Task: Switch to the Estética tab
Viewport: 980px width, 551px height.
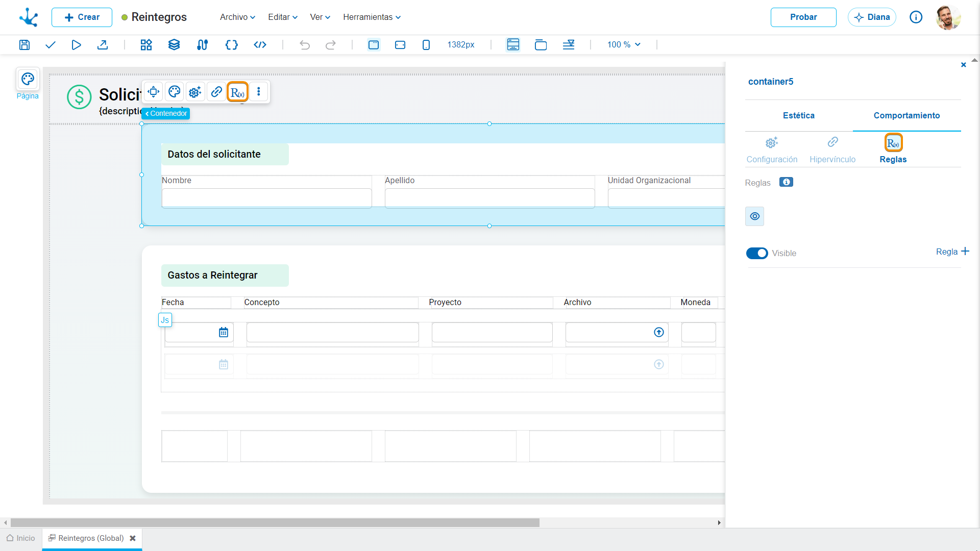Action: [799, 116]
